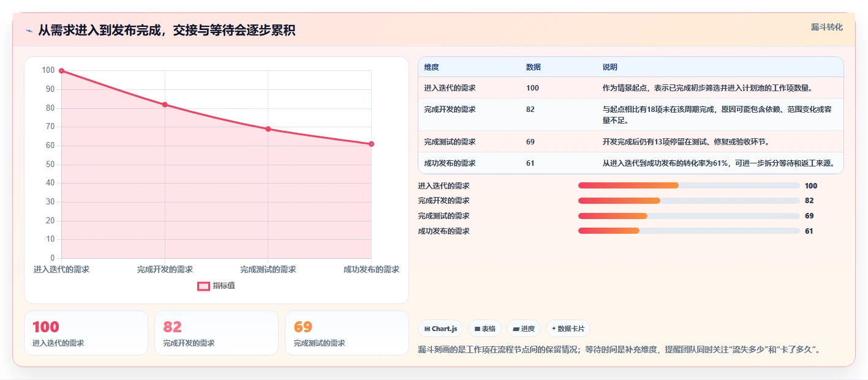Image resolution: width=868 pixels, height=380 pixels.
Task: Open the 82 完成开发的需求 data card
Action: (x=216, y=333)
